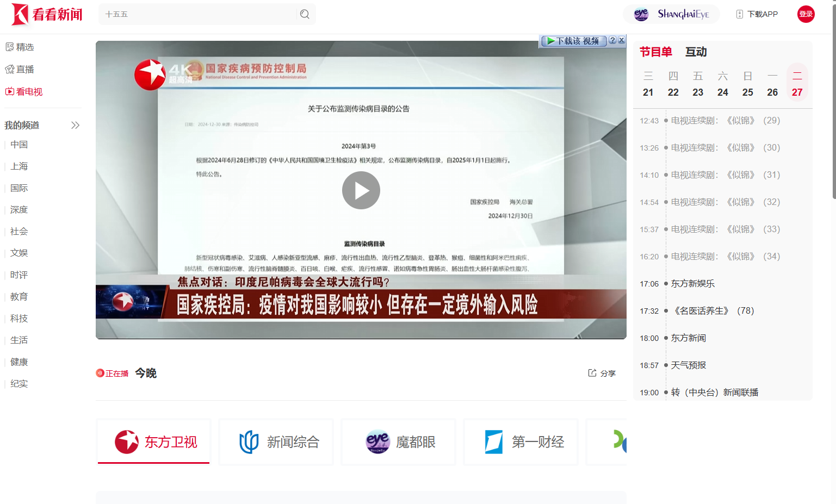Click the 登录 login button
836x504 pixels.
point(806,14)
